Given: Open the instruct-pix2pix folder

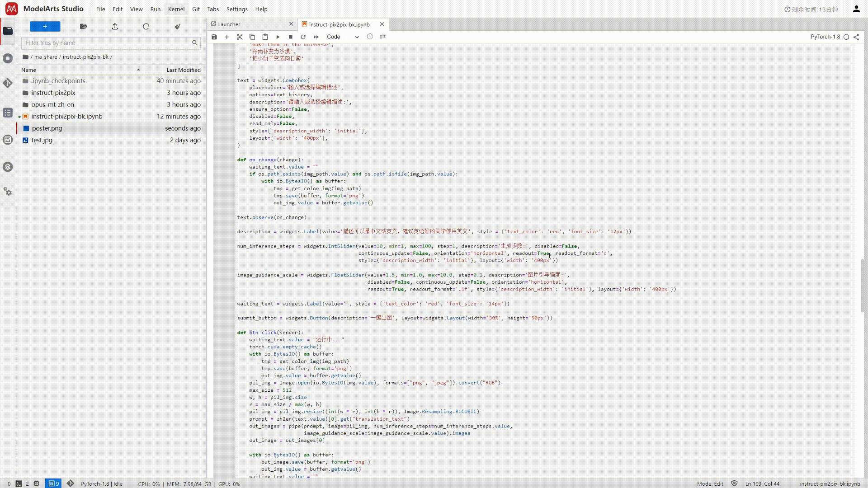Looking at the screenshot, I should (53, 93).
